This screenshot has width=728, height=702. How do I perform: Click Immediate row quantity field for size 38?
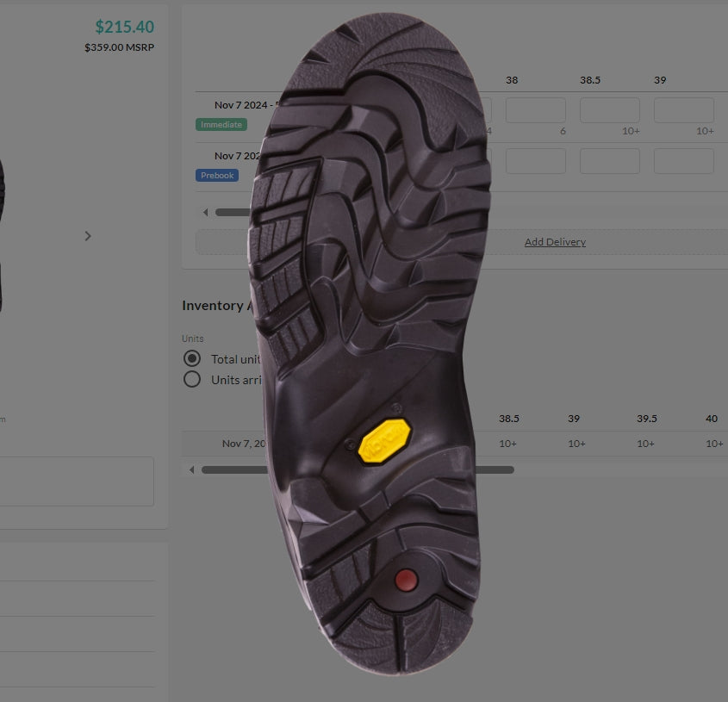(535, 110)
